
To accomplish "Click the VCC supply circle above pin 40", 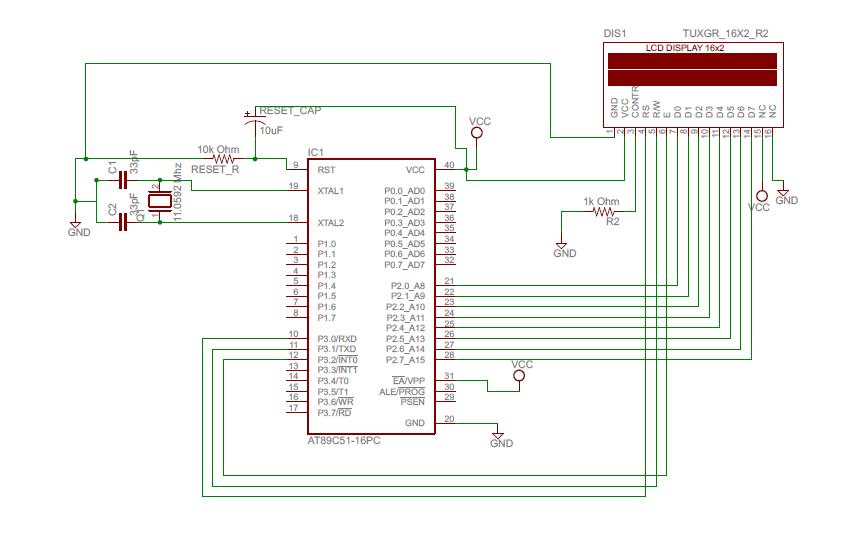I will [x=477, y=133].
